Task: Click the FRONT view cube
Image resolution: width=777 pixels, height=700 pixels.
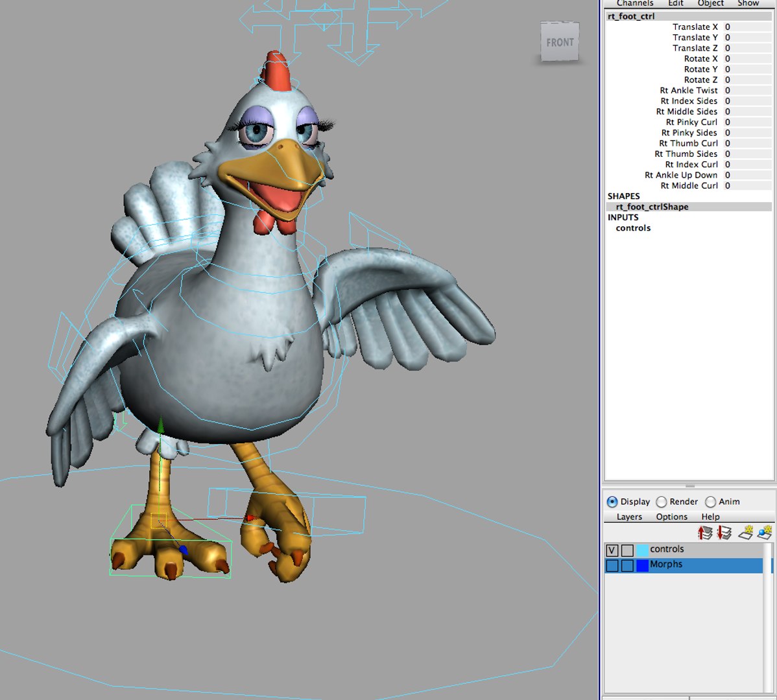Action: pyautogui.click(x=560, y=42)
